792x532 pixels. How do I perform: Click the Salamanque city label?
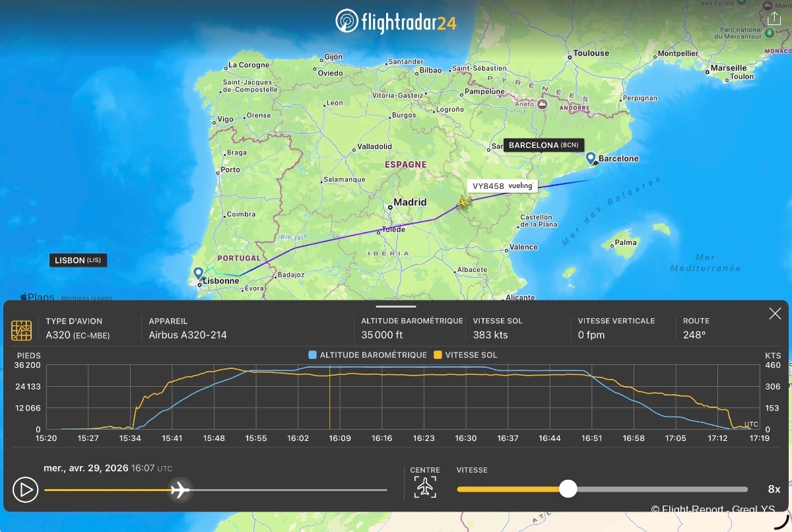(x=344, y=180)
